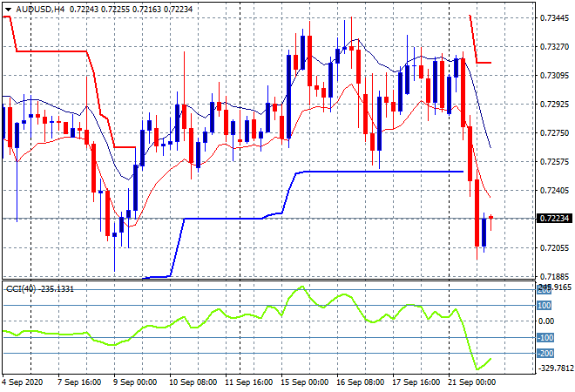The width and height of the screenshot is (575, 392).
Task: Select the 0.72750 price axis label
Action: 554,132
